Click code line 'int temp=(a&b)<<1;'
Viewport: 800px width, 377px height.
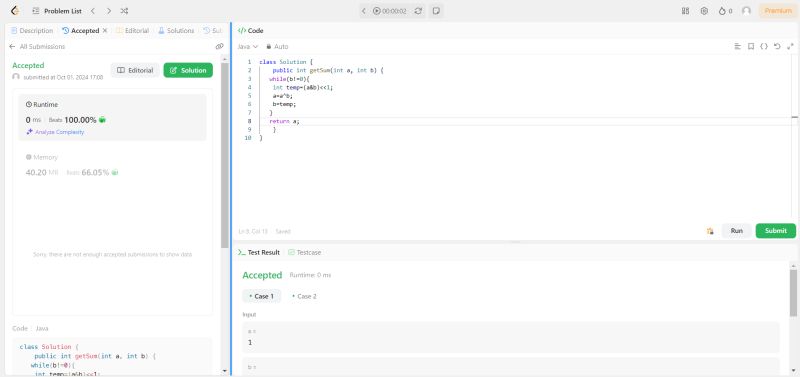coord(303,87)
